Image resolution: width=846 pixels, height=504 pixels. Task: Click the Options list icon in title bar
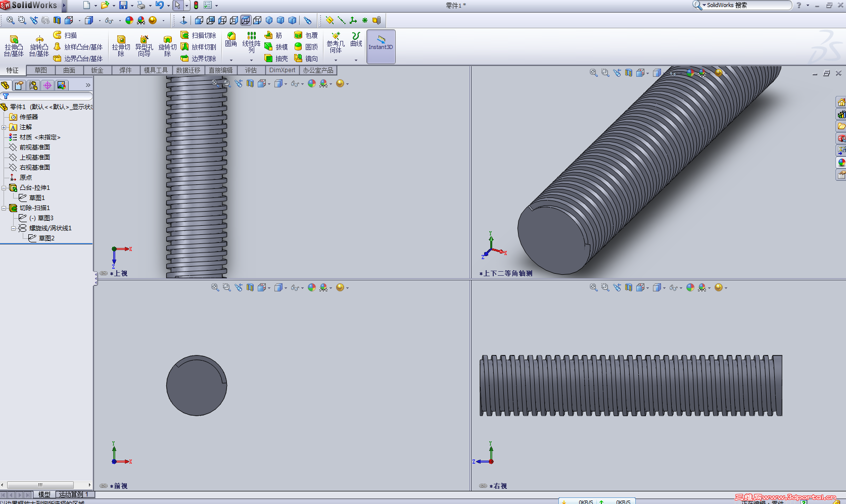[x=208, y=5]
